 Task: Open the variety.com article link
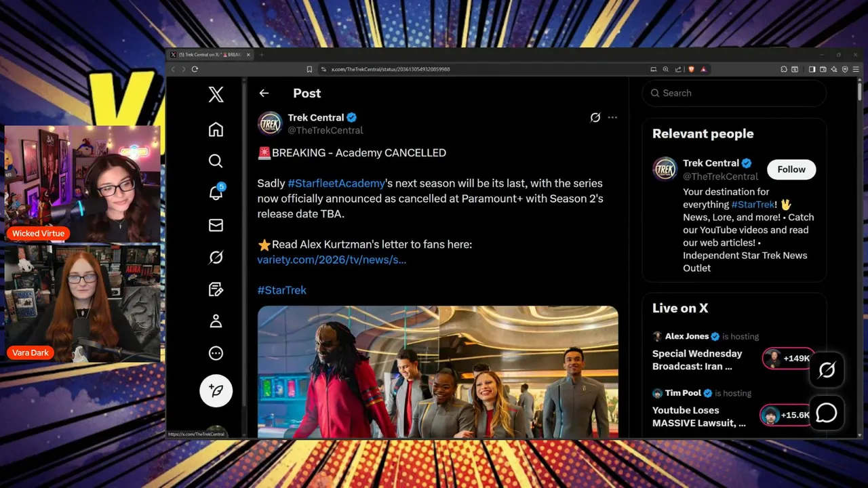[x=332, y=260]
